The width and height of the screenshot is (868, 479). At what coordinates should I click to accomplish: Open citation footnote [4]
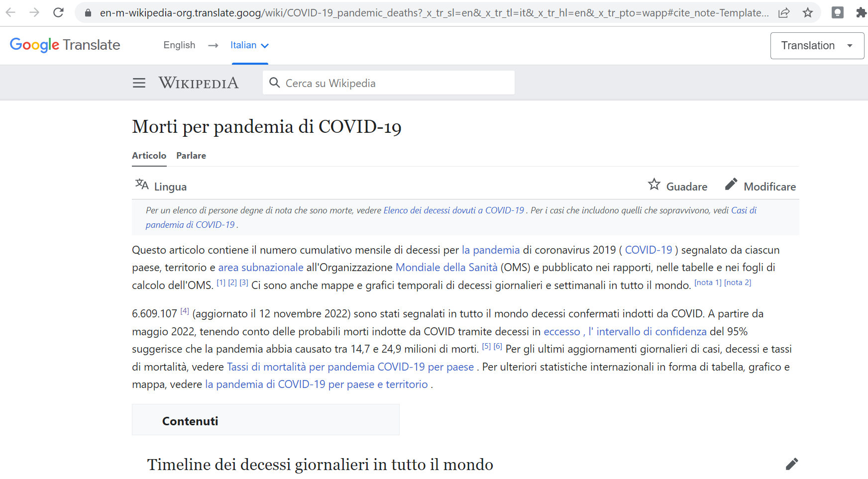pos(184,311)
